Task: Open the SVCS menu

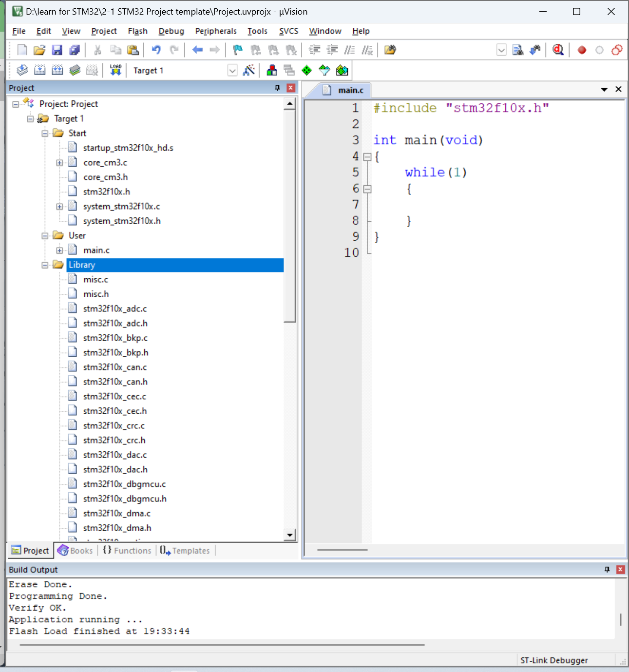Action: [288, 31]
